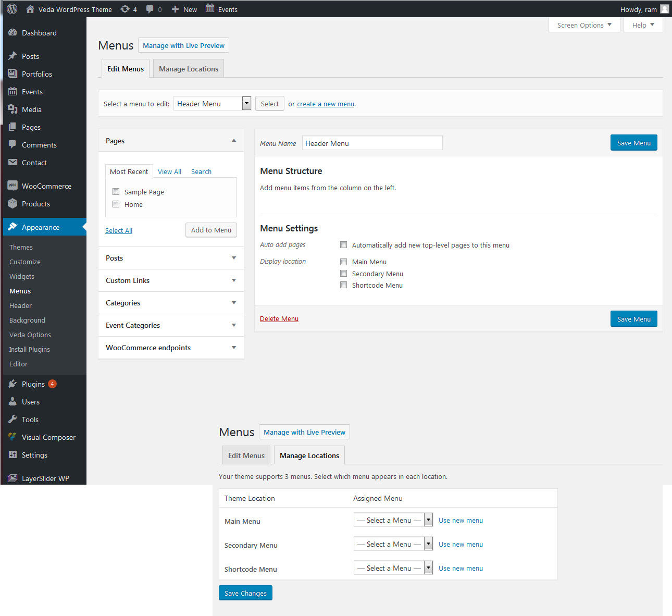The image size is (672, 616).
Task: Click the WooCommerce sidebar icon
Action: click(x=13, y=186)
